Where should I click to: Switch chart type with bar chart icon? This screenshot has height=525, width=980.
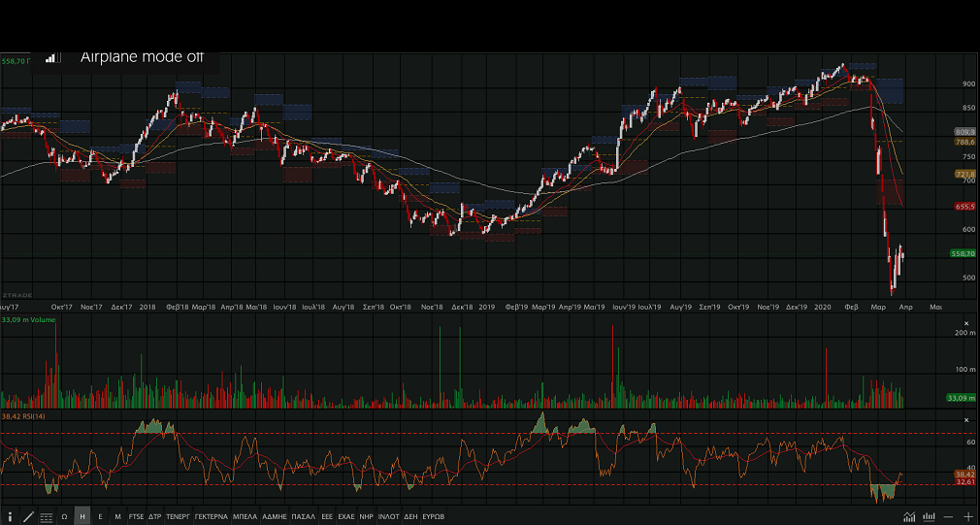929,516
